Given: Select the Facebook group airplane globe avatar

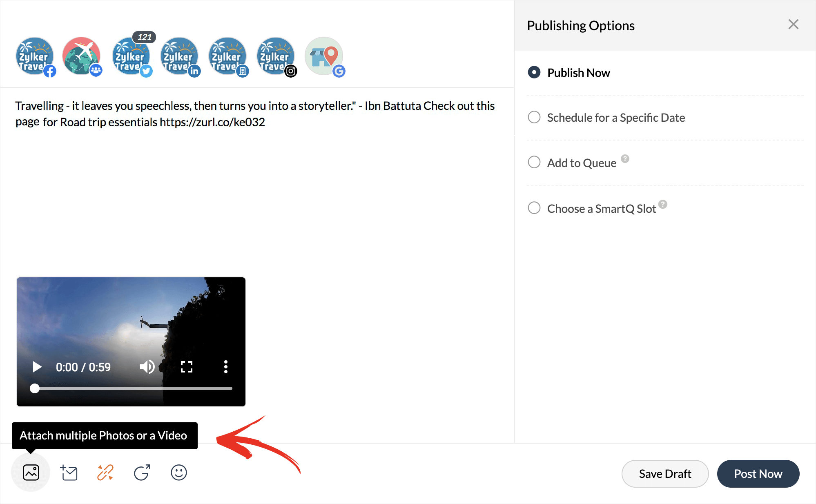Looking at the screenshot, I should [x=81, y=56].
